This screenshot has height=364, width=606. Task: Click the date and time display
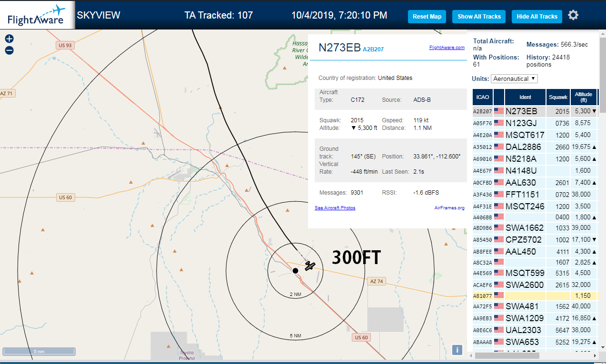tap(339, 15)
